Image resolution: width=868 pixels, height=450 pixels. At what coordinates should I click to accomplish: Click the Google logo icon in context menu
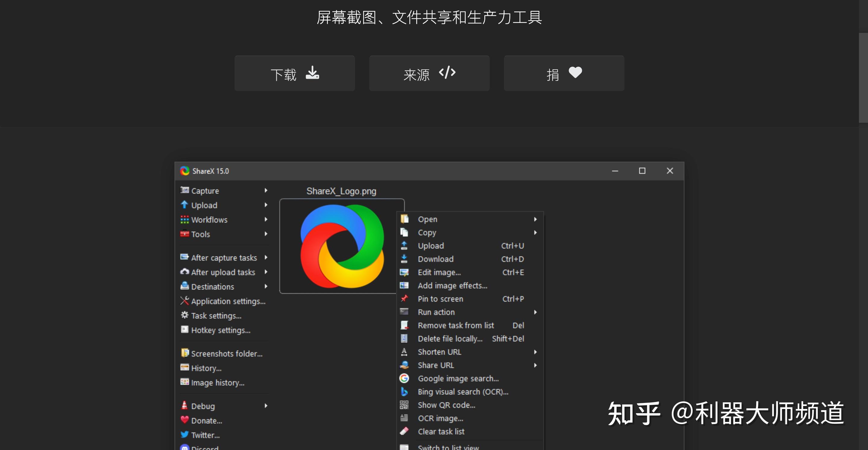click(404, 378)
